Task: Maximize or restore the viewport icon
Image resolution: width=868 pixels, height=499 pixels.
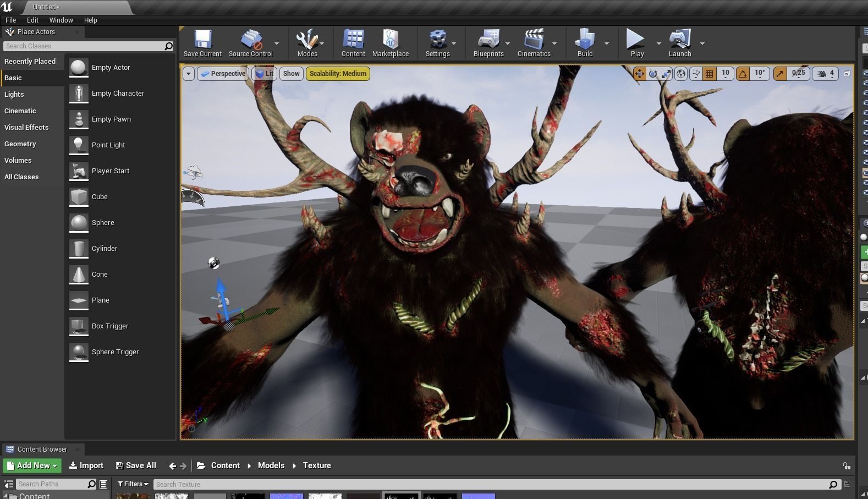Action: click(847, 74)
